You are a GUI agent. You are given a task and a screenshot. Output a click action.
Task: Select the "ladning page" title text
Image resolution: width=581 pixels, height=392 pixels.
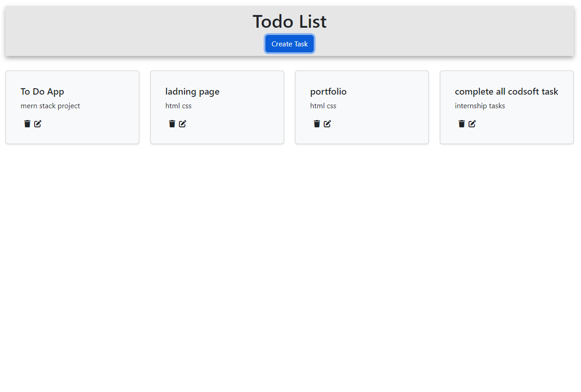click(x=192, y=91)
